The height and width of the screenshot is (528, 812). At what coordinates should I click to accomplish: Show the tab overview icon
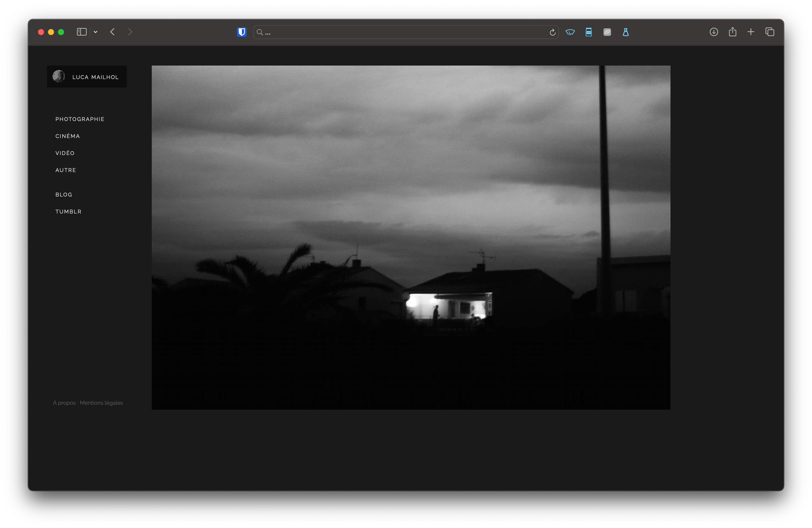(x=770, y=32)
